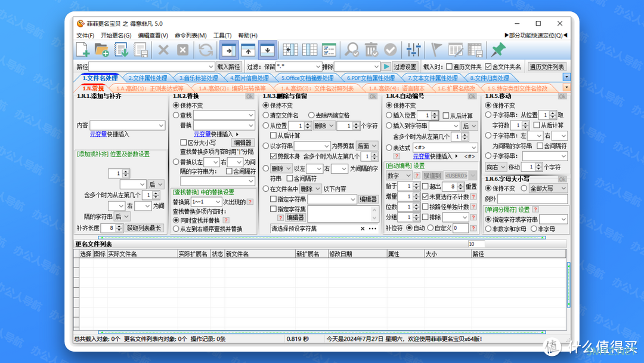Click the circular refresh arrow icon

[206, 50]
